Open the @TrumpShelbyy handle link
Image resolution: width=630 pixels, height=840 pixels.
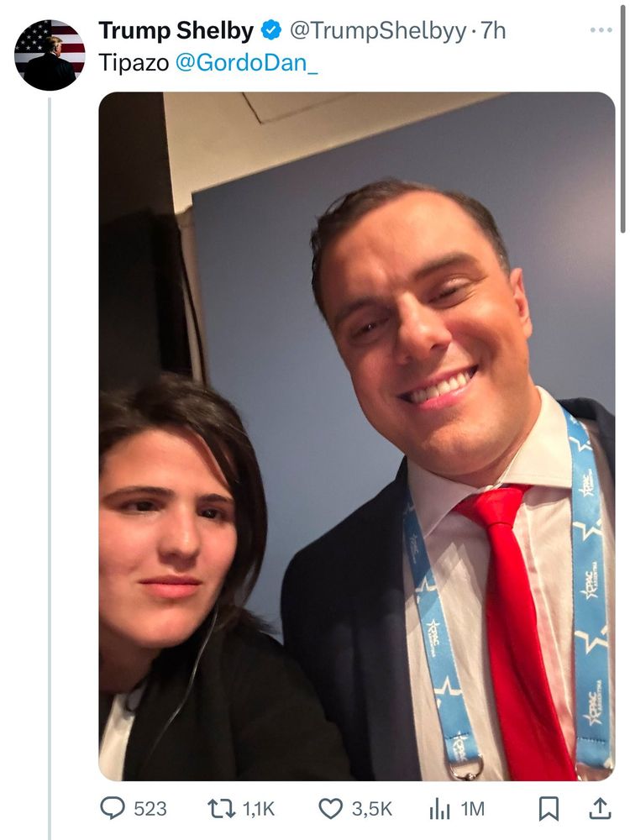click(378, 31)
